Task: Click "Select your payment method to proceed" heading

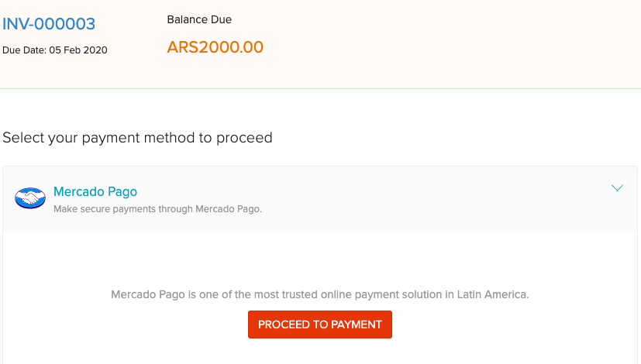Action: [137, 138]
